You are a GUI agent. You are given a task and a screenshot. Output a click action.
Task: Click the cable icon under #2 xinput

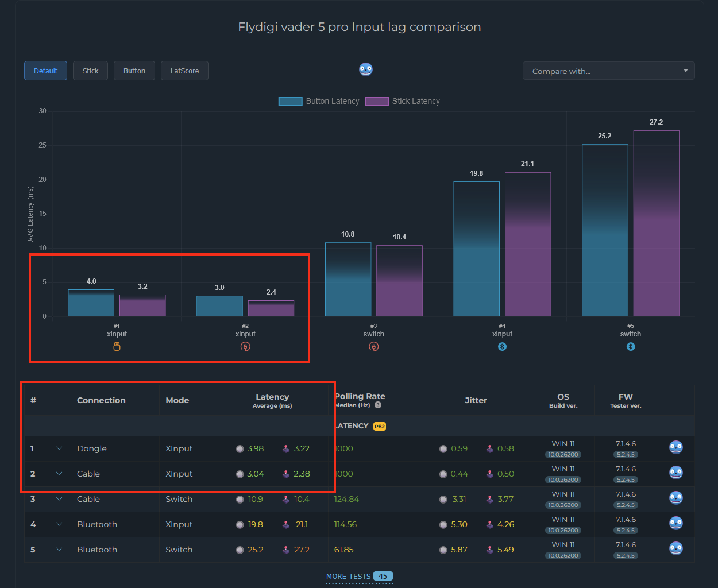[245, 347]
